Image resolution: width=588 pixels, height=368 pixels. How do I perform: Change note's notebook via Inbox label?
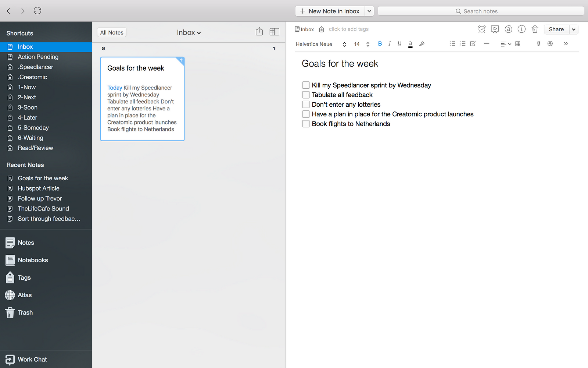click(304, 29)
